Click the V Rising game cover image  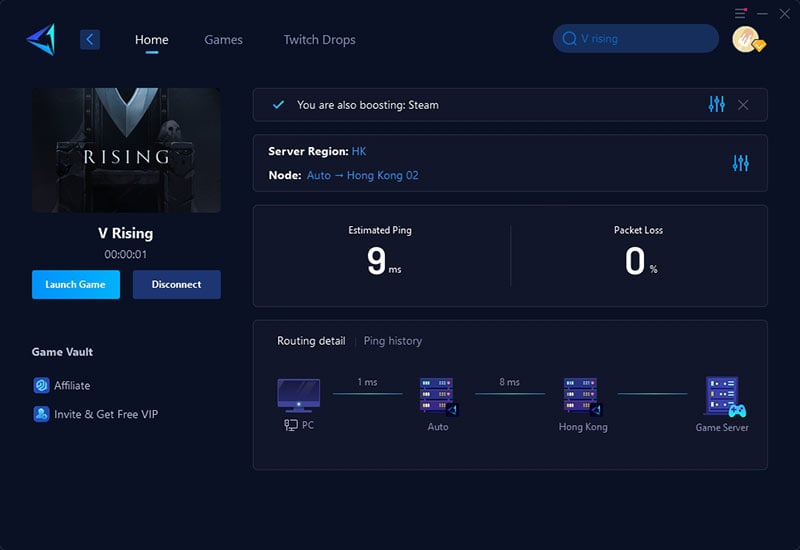click(127, 150)
